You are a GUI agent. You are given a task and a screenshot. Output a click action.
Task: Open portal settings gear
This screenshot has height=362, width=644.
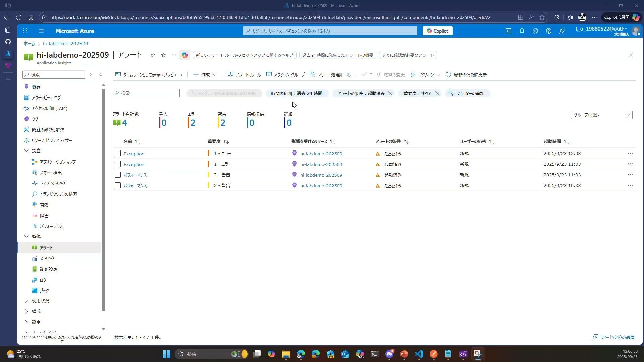535,31
